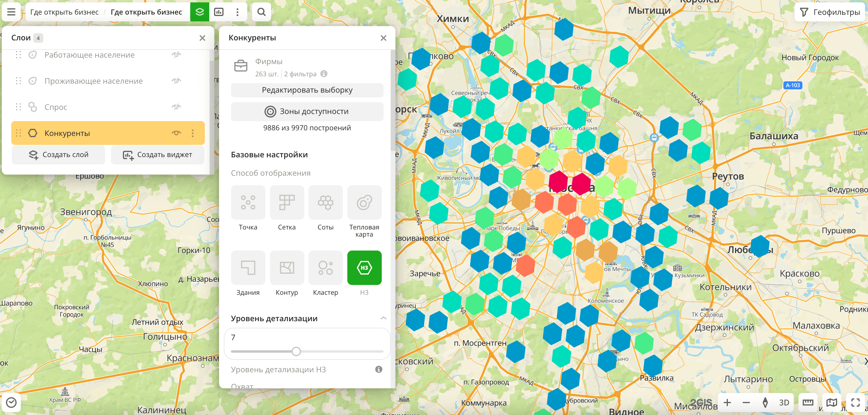Open the hamburger main menu

11,12
